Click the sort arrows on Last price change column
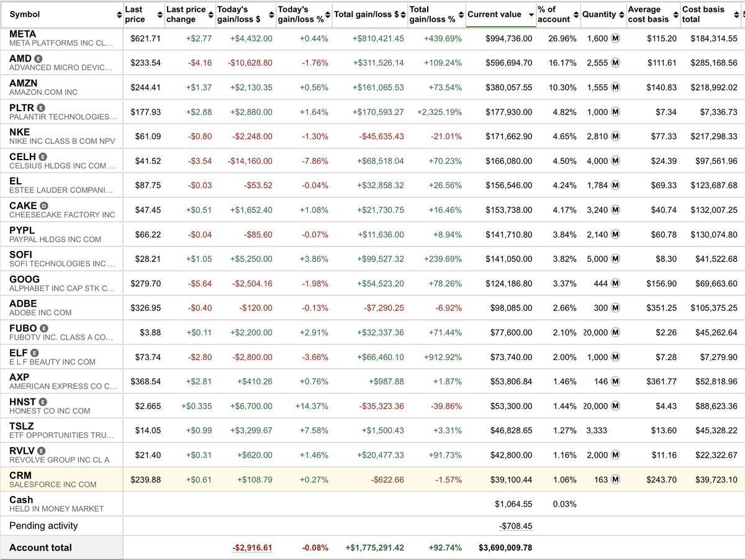Screen dimensions: 745x560 click(210, 14)
